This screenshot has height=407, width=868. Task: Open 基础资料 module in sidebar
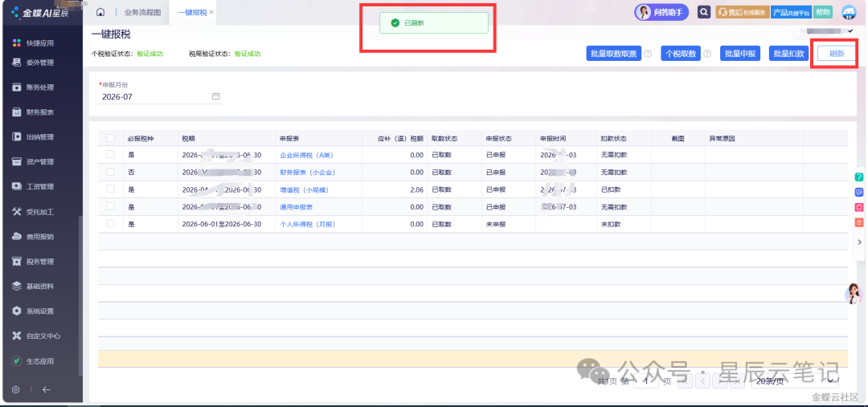coord(33,287)
